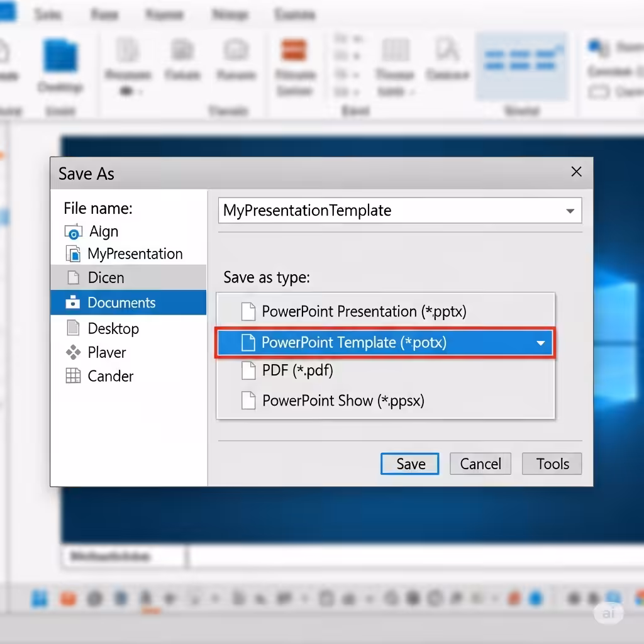Image resolution: width=644 pixels, height=644 pixels.
Task: Click the Save button
Action: pos(409,464)
